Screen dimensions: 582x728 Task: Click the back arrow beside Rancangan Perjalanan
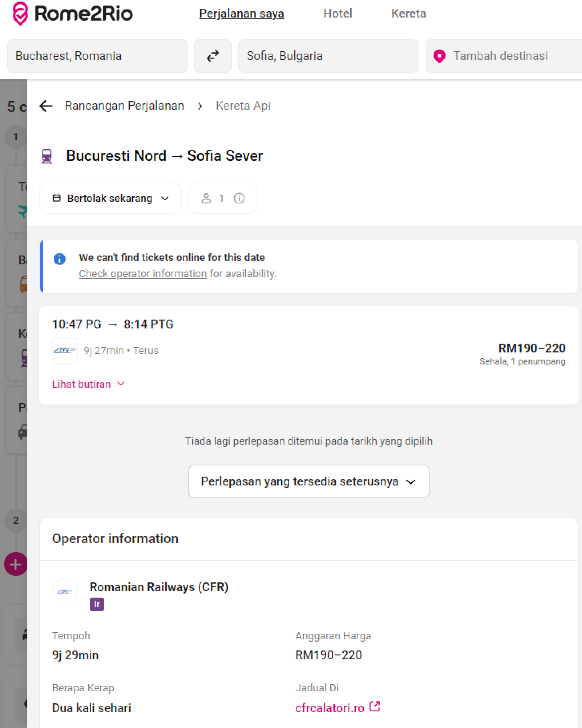46,106
